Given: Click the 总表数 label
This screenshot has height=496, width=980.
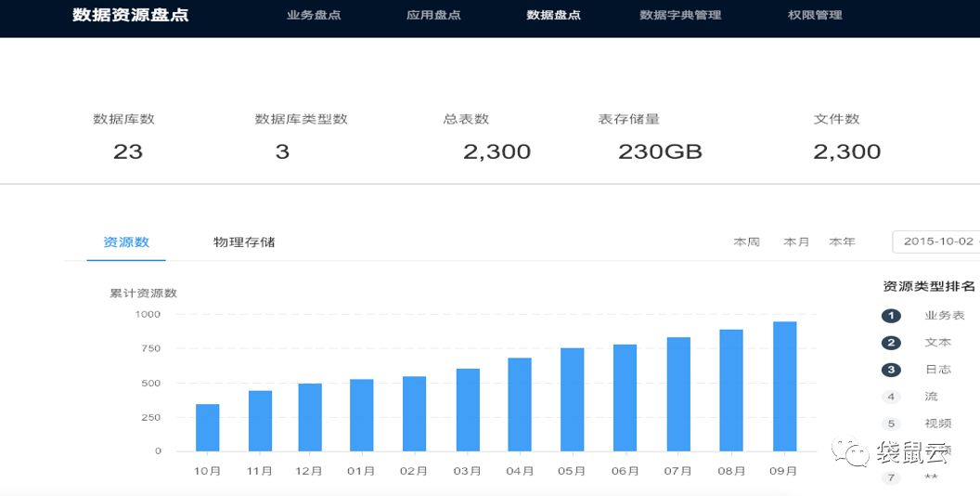Looking at the screenshot, I should pyautogui.click(x=466, y=119).
